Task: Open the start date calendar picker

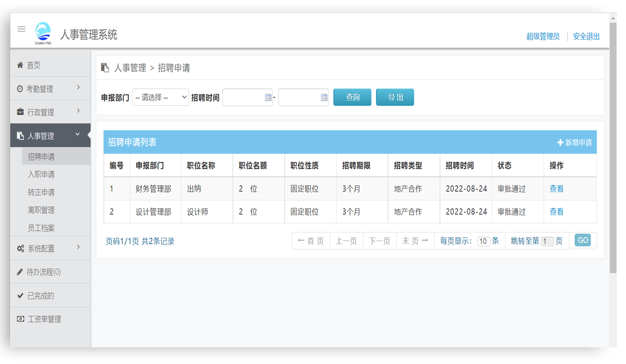Action: (x=267, y=97)
